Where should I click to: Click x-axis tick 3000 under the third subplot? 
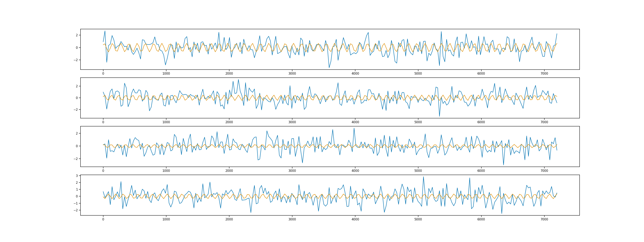pos(292,171)
